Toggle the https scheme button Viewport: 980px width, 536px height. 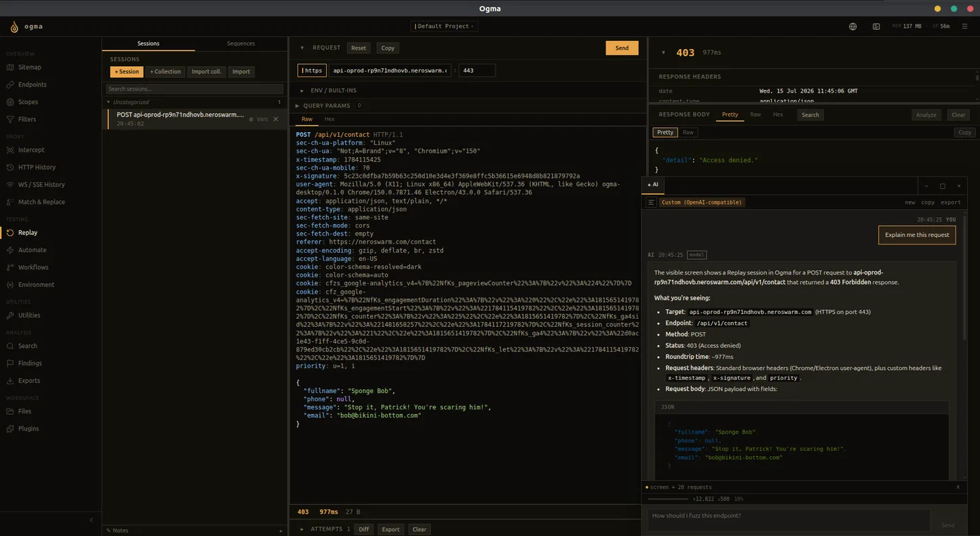tap(312, 70)
